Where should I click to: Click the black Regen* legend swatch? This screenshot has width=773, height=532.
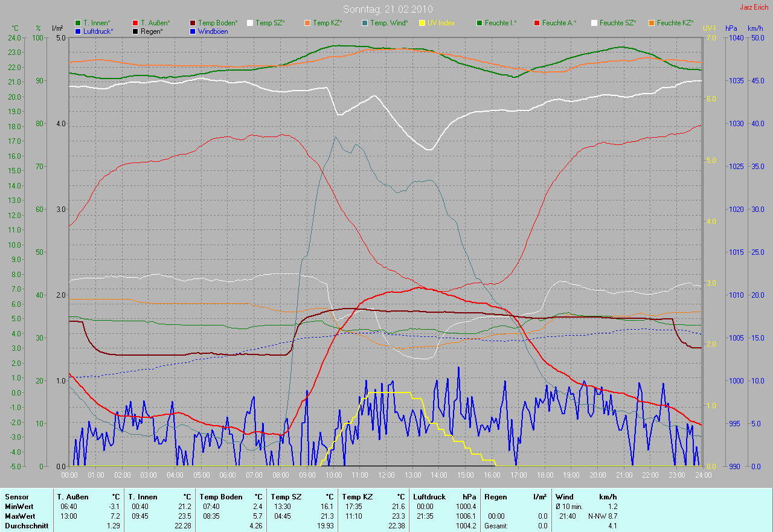click(135, 31)
